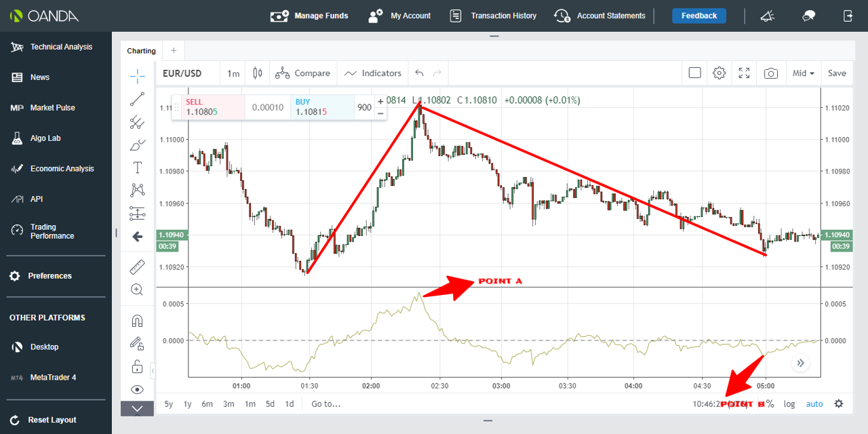Click the blue Feedback button
This screenshot has width=868, height=434.
(x=698, y=16)
